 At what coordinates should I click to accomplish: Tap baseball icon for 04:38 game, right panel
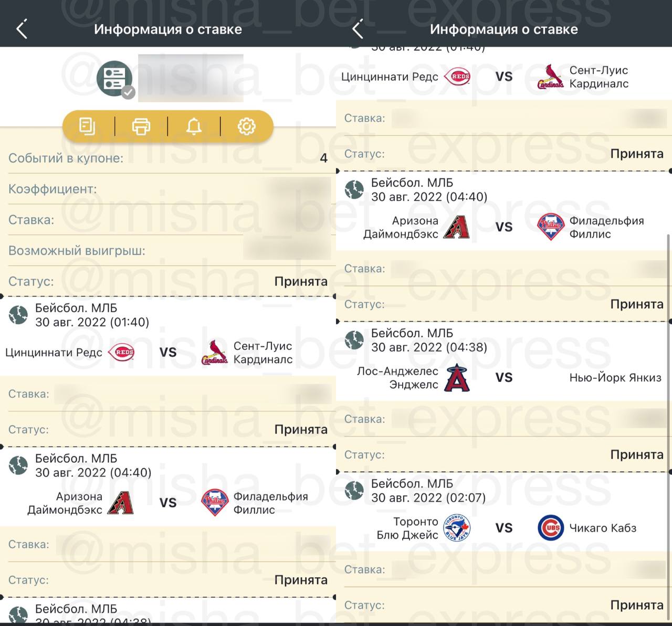[x=354, y=340]
